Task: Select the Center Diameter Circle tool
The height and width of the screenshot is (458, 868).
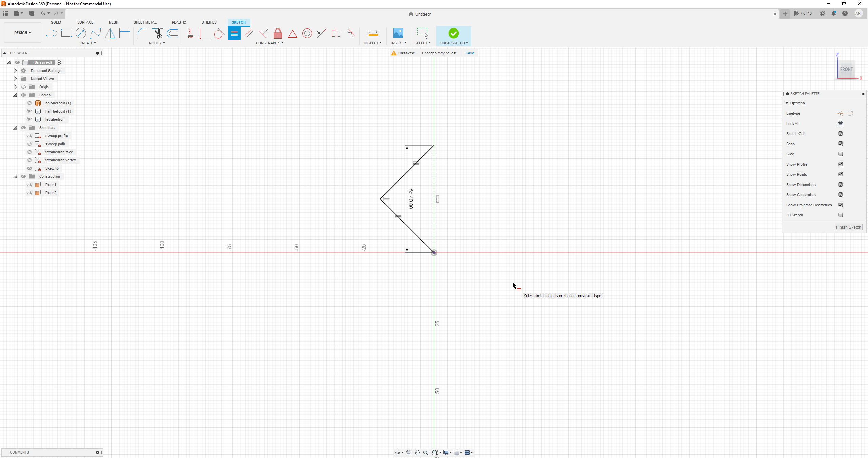Action: pyautogui.click(x=81, y=33)
